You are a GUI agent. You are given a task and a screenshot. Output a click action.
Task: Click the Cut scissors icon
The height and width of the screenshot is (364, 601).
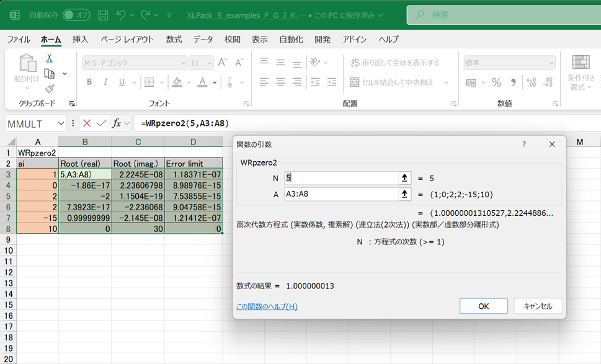click(49, 58)
